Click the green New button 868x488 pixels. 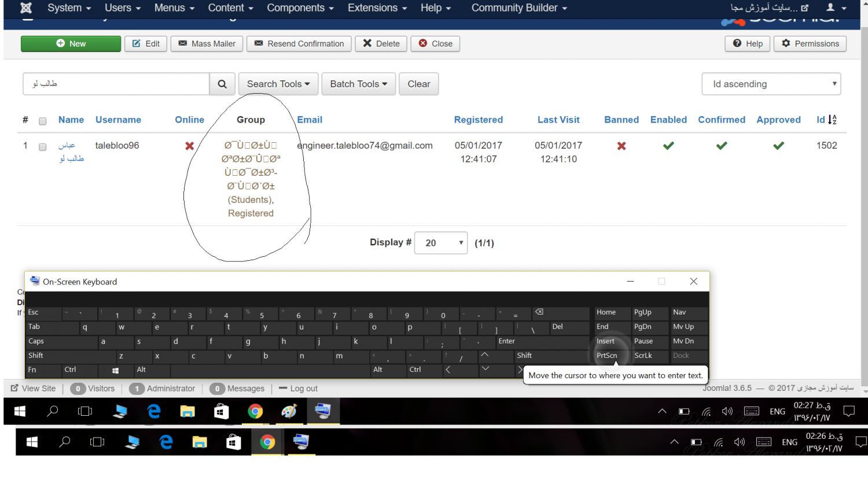71,44
